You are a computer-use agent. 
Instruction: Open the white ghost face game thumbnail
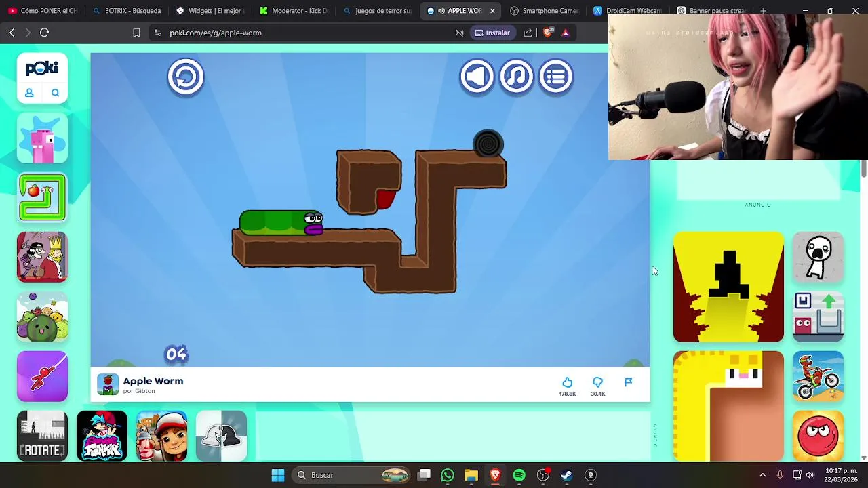click(x=818, y=258)
